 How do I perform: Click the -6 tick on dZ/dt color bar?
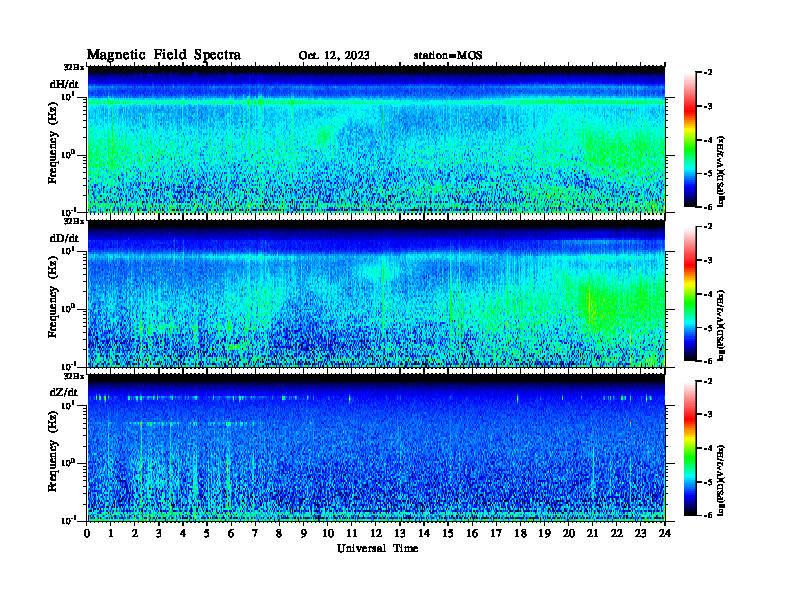point(708,516)
